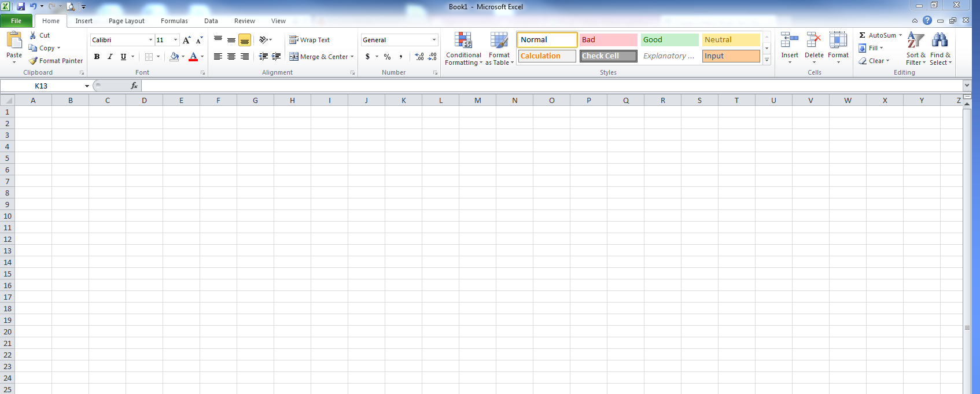This screenshot has height=394, width=980.
Task: Apply the Good cell style swatch
Action: click(669, 40)
